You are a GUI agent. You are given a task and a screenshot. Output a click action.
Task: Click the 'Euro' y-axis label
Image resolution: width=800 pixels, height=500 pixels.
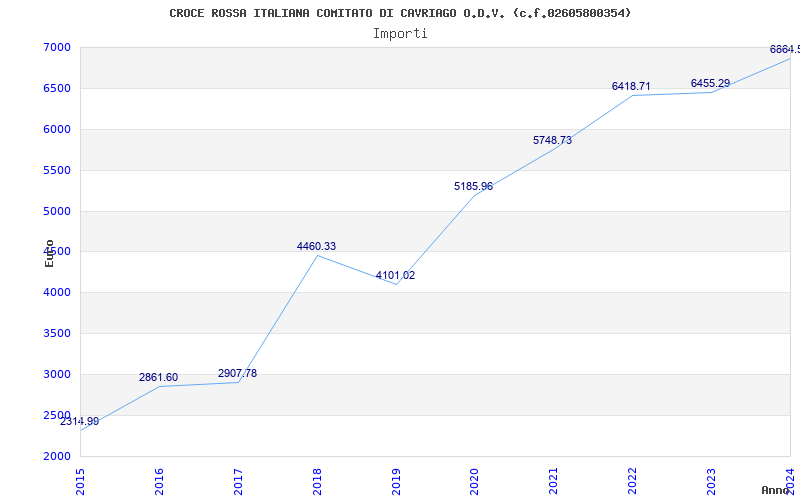tap(49, 253)
